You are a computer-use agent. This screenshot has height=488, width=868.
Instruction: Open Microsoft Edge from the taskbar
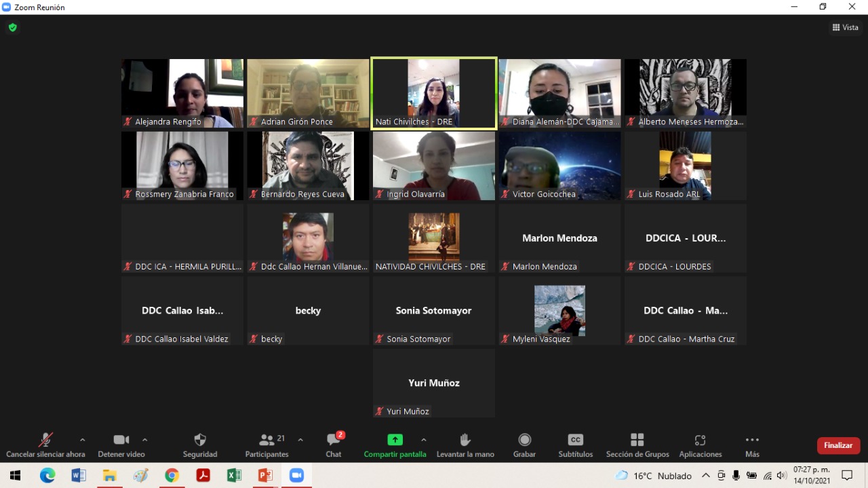click(47, 476)
